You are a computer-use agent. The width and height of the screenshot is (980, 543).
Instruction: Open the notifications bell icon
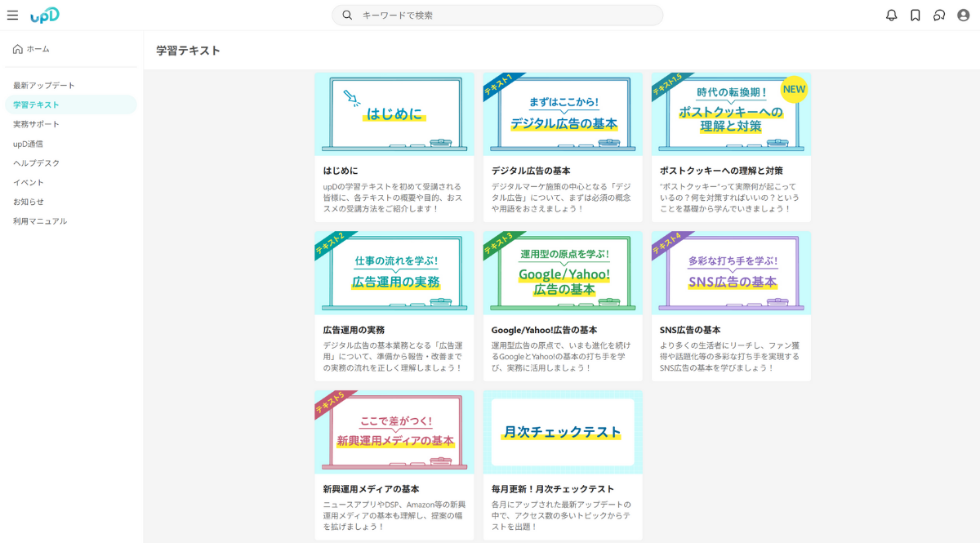[x=892, y=16]
